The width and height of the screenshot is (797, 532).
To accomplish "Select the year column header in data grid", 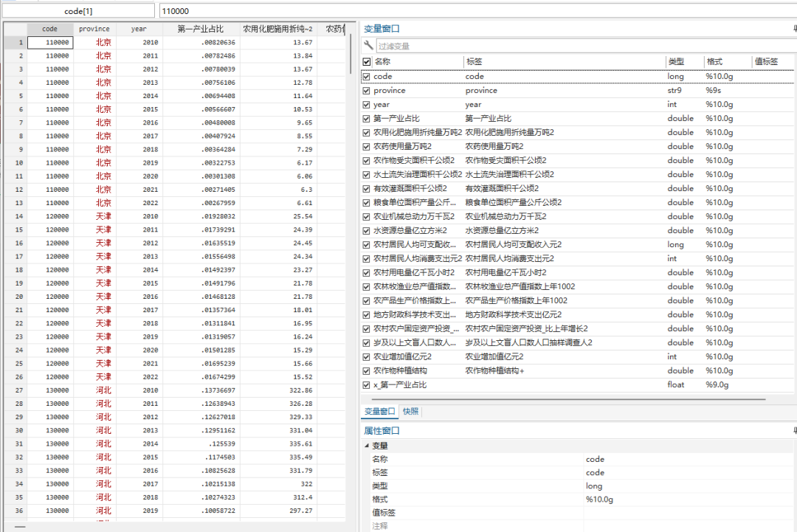I will 139,29.
